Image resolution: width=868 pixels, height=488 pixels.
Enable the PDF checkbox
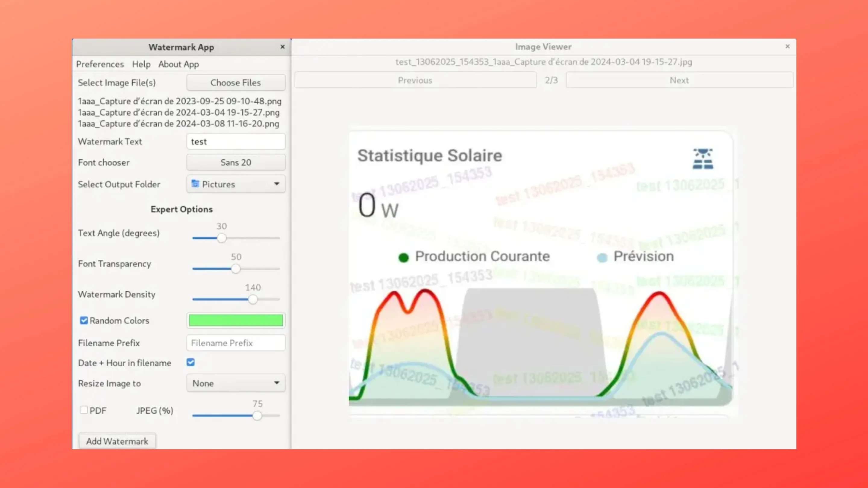point(84,410)
